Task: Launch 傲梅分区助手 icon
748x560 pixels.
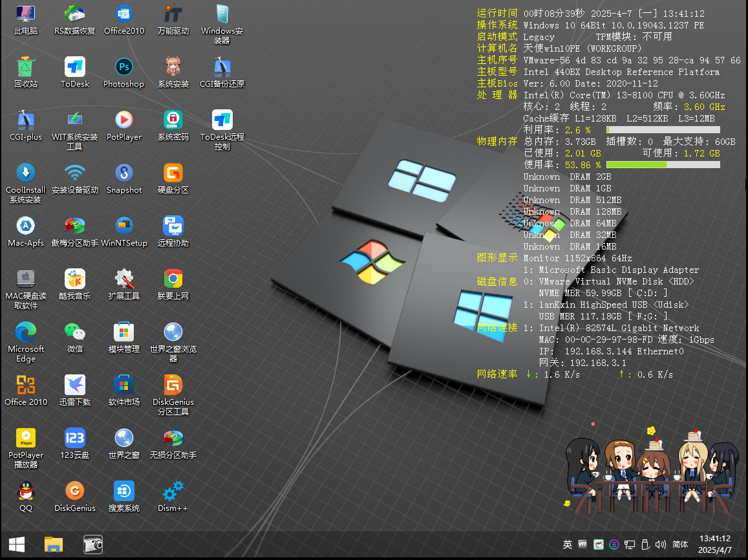Action: click(75, 232)
